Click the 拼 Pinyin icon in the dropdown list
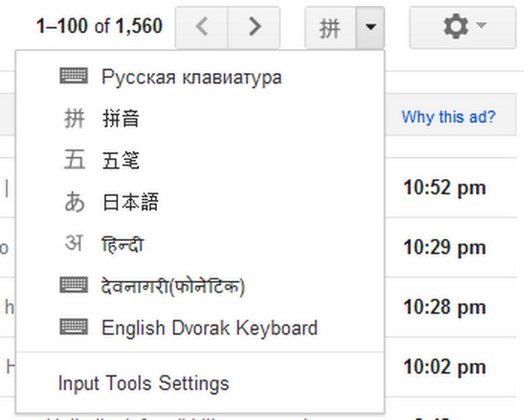The width and height of the screenshot is (524, 420). tap(74, 118)
